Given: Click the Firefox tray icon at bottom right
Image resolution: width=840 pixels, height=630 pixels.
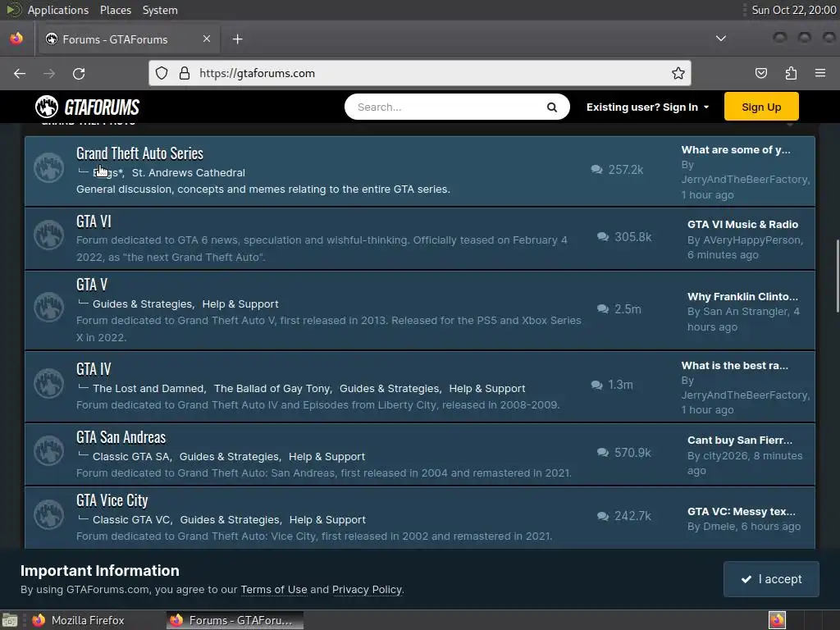Looking at the screenshot, I should [x=777, y=620].
